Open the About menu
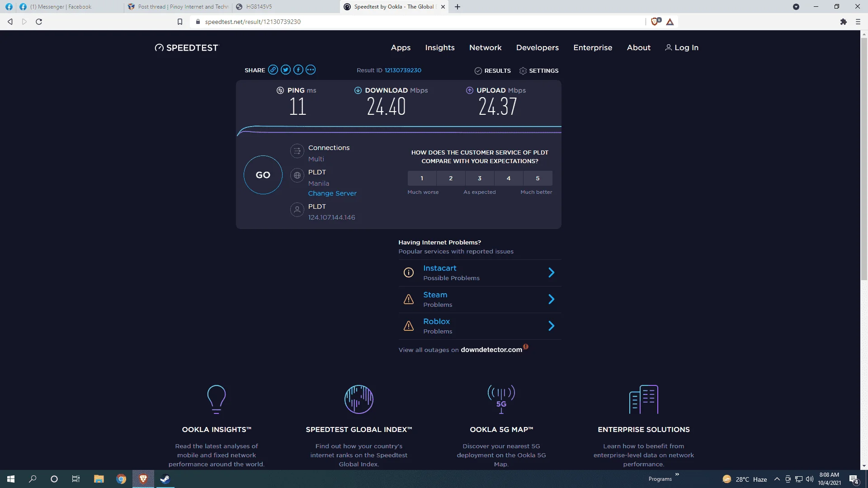Screen dimensions: 868x488 [638, 48]
